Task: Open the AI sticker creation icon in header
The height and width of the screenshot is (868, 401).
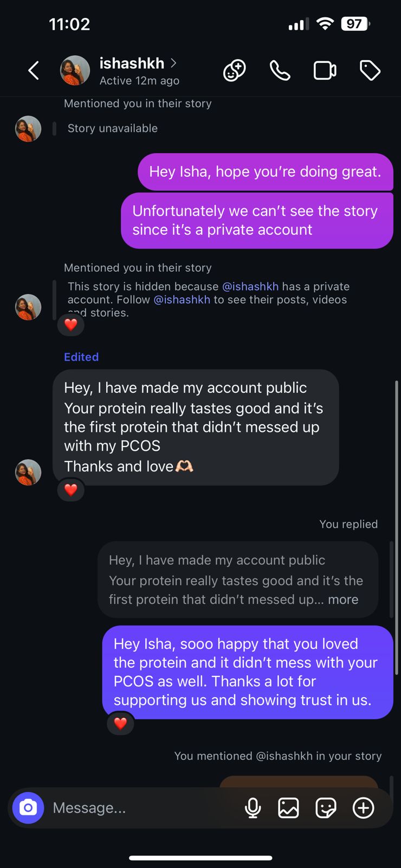Action: tap(234, 71)
